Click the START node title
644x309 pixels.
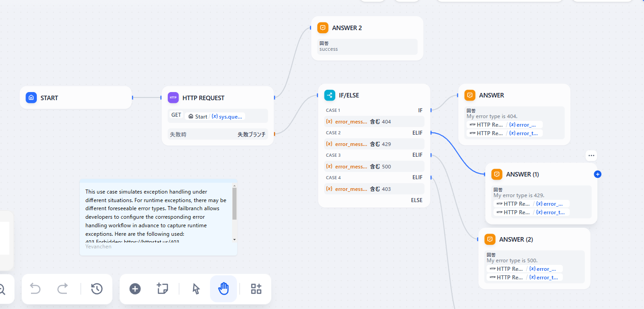(49, 98)
